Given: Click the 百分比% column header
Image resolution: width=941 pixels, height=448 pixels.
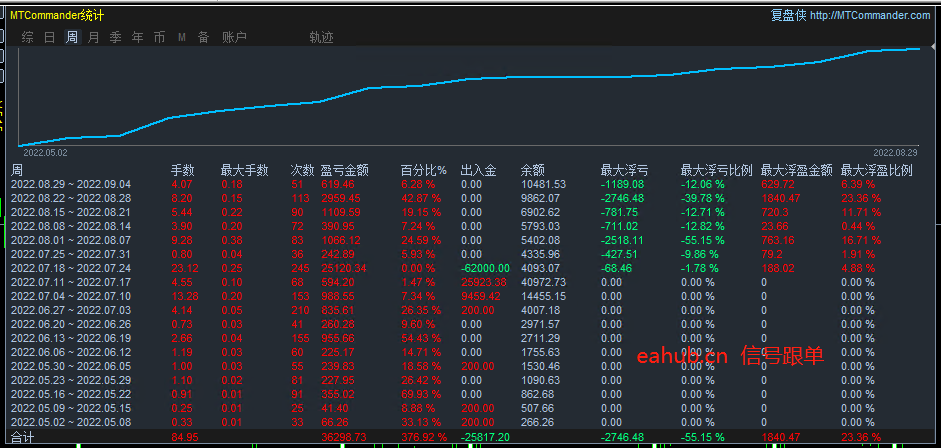Looking at the screenshot, I should [x=424, y=170].
